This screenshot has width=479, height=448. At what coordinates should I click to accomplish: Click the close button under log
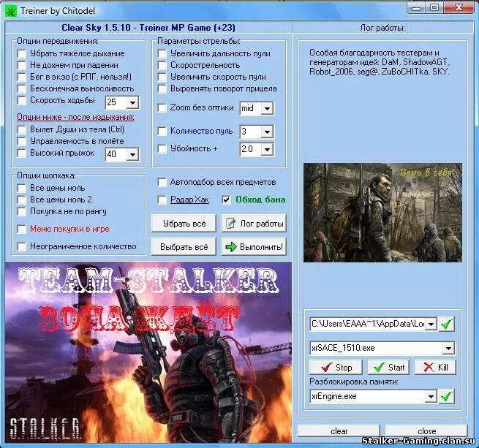click(426, 430)
